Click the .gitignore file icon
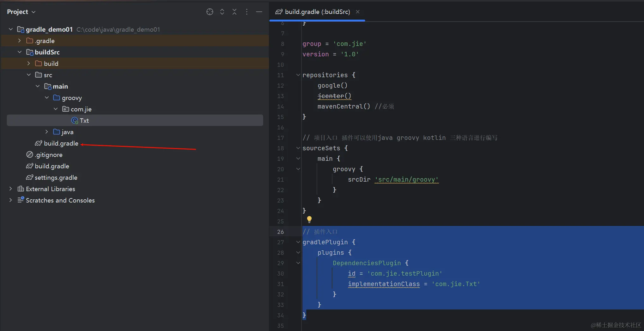 [30, 155]
